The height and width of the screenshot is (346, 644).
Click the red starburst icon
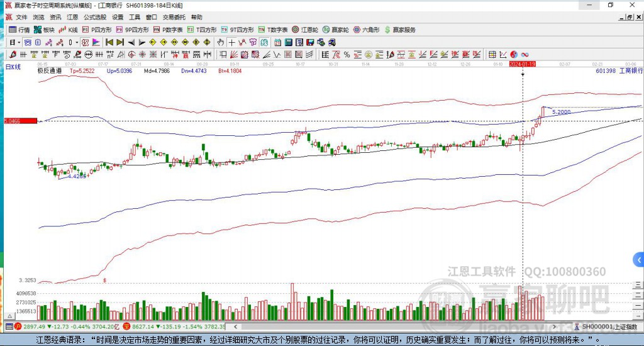142,54
